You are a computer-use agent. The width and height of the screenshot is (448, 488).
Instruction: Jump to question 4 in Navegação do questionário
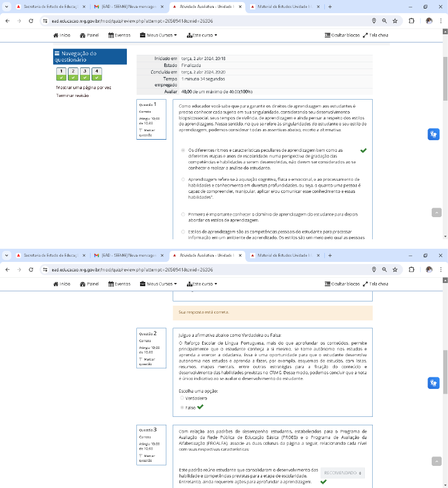pos(97,74)
